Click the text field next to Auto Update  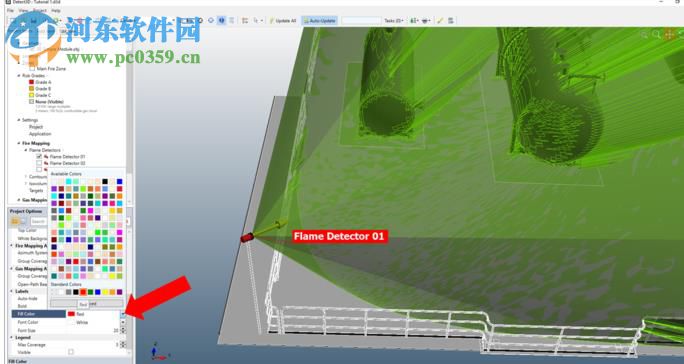361,21
